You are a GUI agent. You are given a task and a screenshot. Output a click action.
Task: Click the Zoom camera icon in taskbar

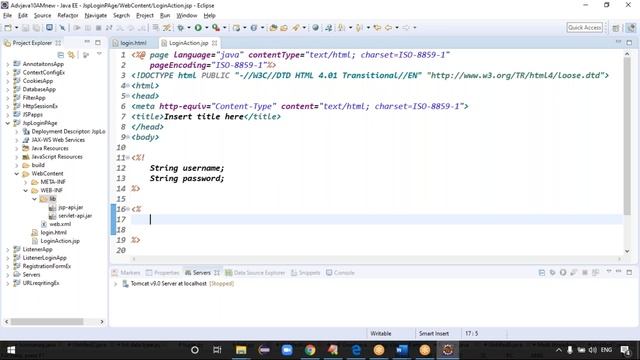click(x=287, y=350)
